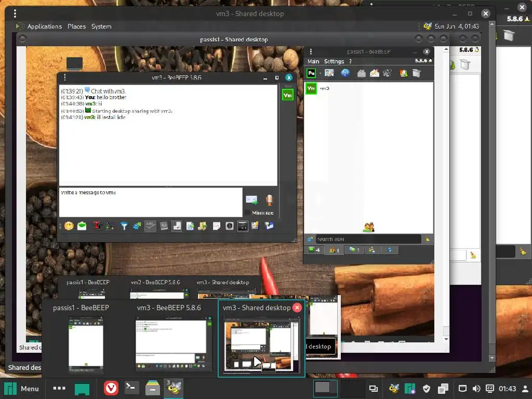
Task: Switch to the green tab showing 4
Action: pyautogui.click(x=314, y=250)
